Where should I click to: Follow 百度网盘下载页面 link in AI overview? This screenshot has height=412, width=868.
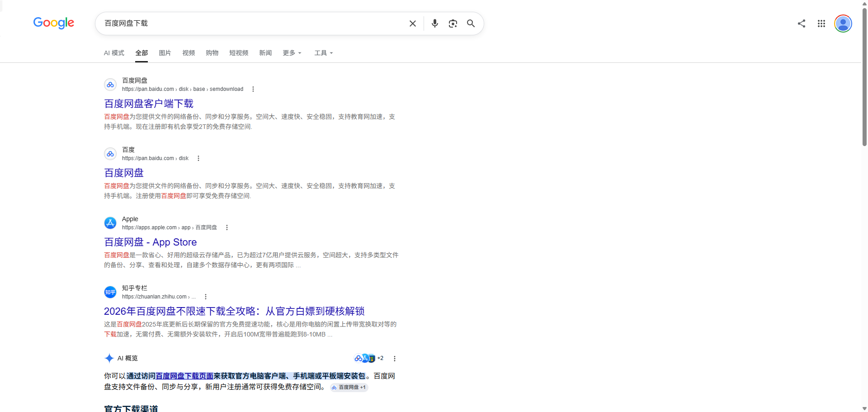(x=184, y=376)
